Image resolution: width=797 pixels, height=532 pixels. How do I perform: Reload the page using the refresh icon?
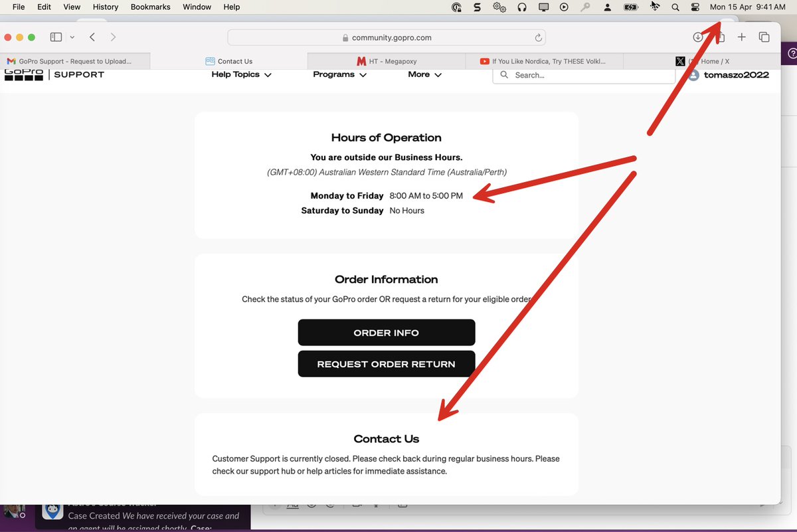pyautogui.click(x=539, y=38)
